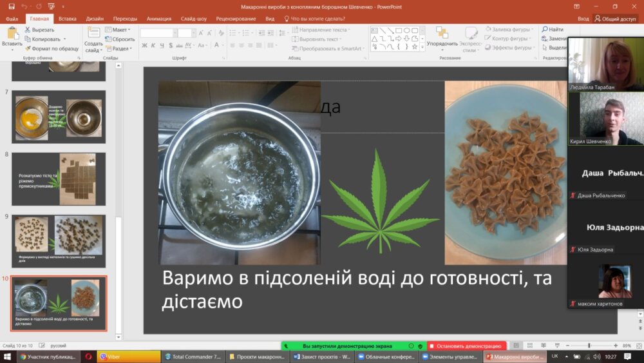Toggle text shadow S formatting
Viewport: 644px width, 363px height.
(171, 45)
